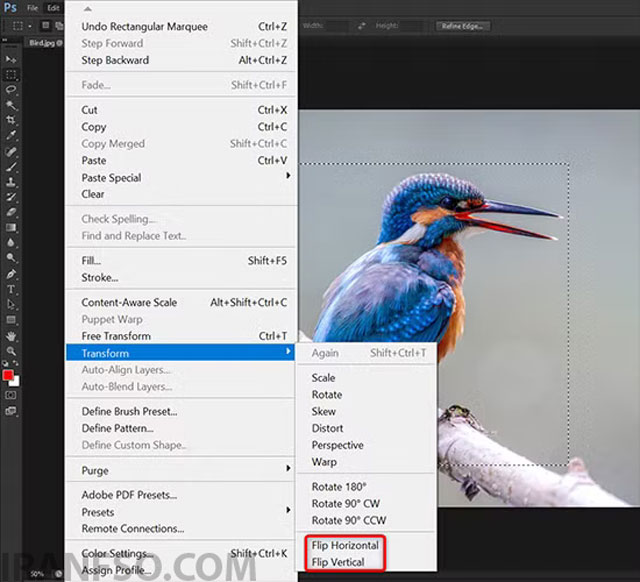
Task: Choose Flip Horizontal from Transform submenu
Action: [x=345, y=545]
